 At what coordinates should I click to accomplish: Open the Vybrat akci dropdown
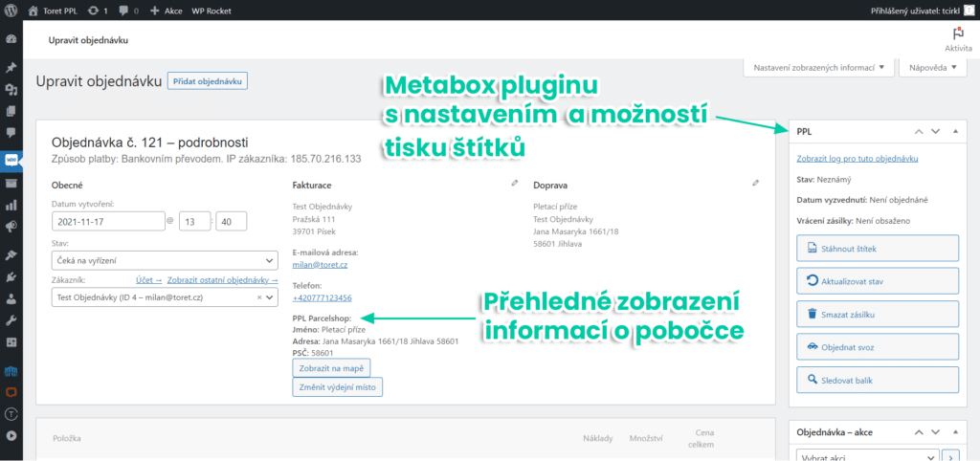869,456
